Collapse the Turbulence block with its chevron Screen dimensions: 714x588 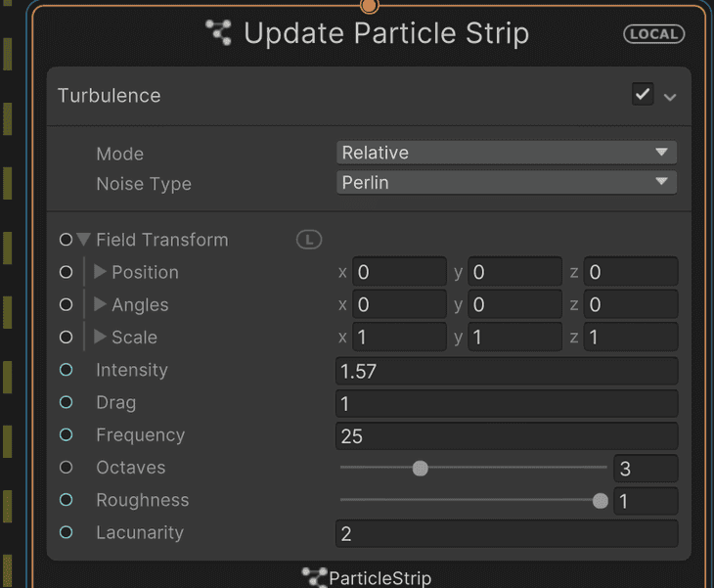coord(670,97)
